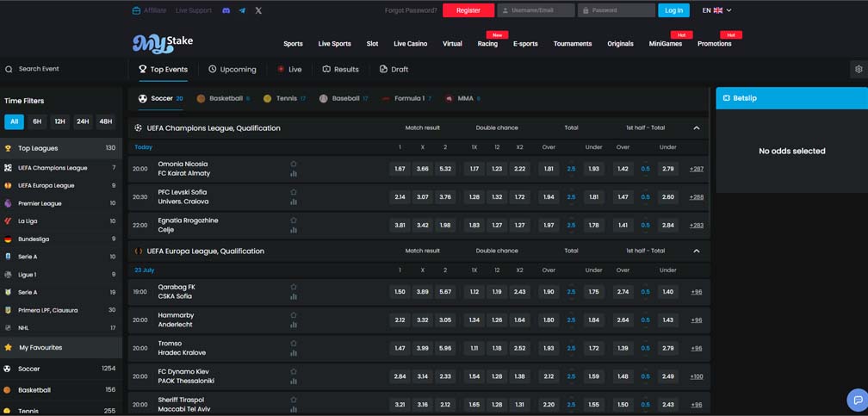
Task: Expand the Soccer sports list item
Action: 61,369
